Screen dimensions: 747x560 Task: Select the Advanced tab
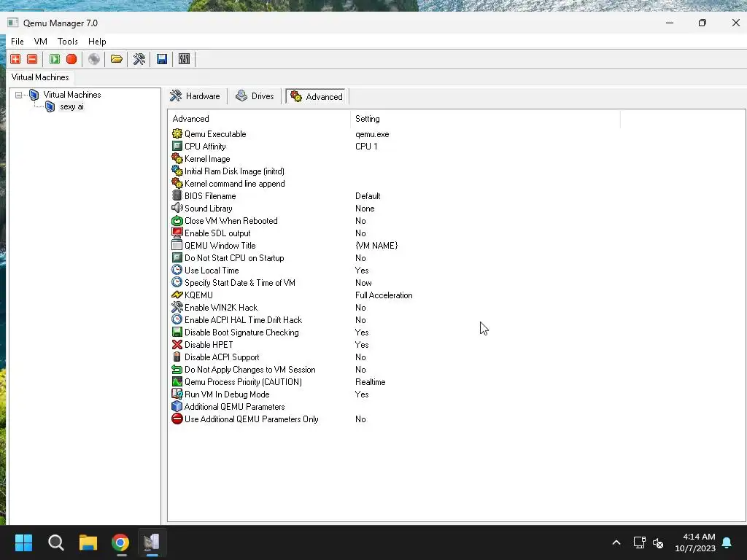click(x=317, y=96)
